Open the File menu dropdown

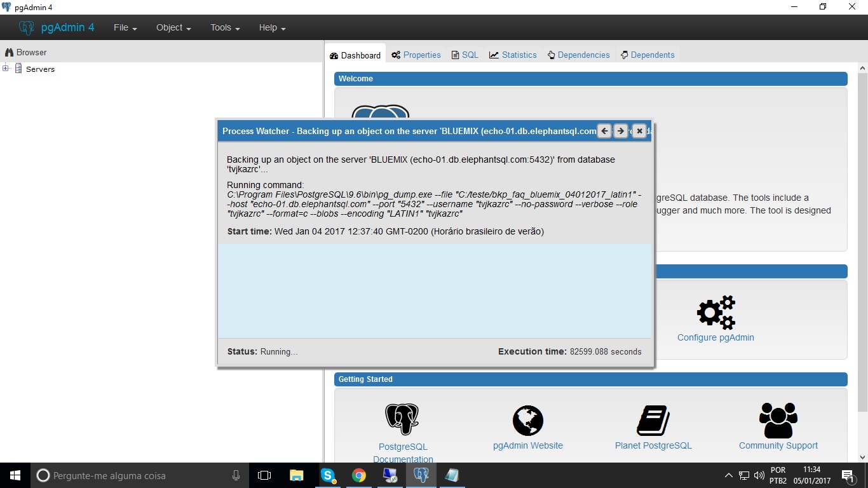click(x=125, y=28)
